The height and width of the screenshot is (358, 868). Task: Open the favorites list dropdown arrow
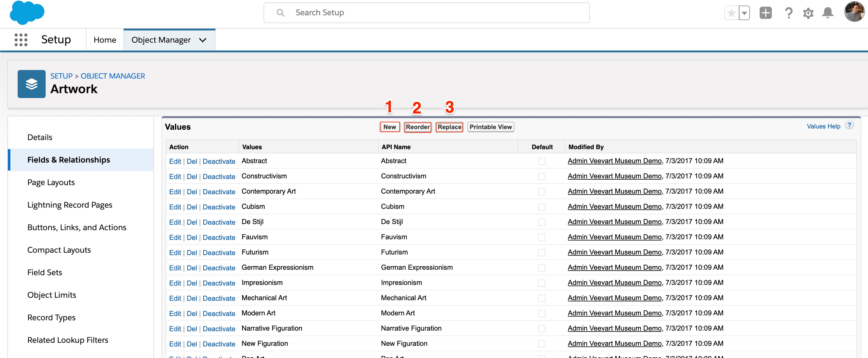click(744, 13)
